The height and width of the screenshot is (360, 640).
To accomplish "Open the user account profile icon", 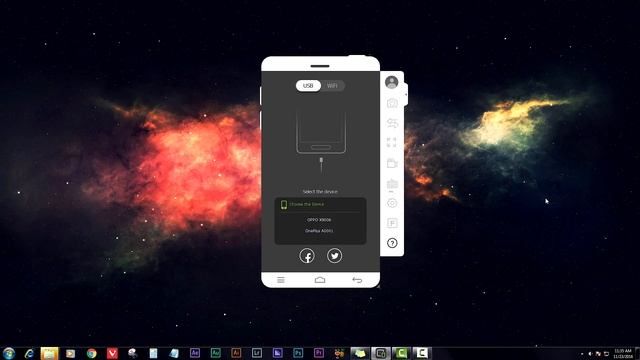I will [391, 82].
